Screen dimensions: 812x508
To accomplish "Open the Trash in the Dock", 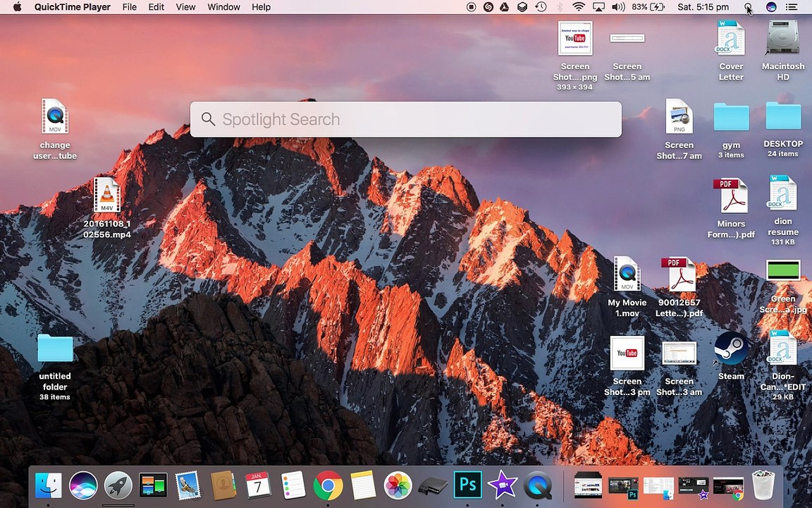I will click(x=763, y=485).
